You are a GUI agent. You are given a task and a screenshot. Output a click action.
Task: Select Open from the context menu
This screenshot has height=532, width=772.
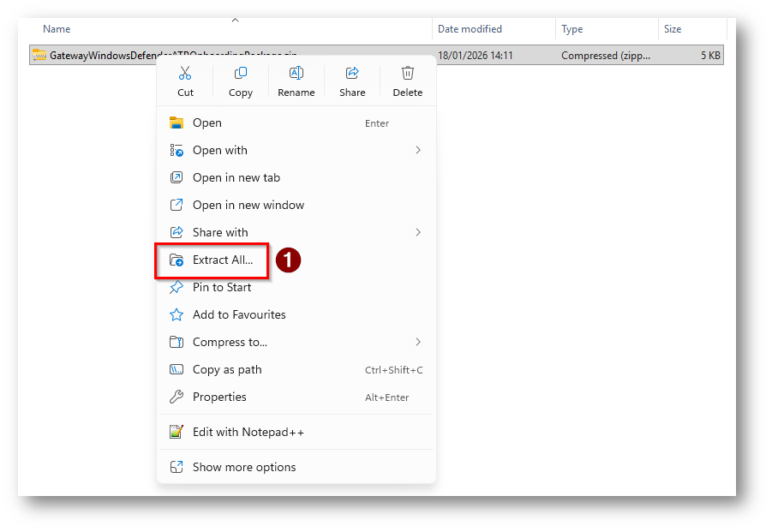pyautogui.click(x=207, y=123)
